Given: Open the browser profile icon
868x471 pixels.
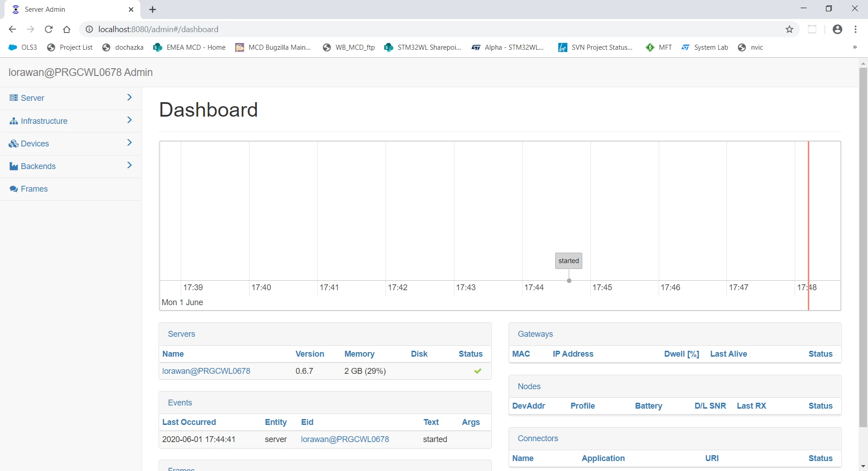Looking at the screenshot, I should point(837,29).
